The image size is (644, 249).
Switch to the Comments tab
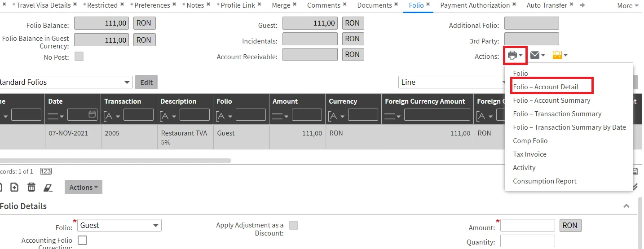pyautogui.click(x=323, y=5)
